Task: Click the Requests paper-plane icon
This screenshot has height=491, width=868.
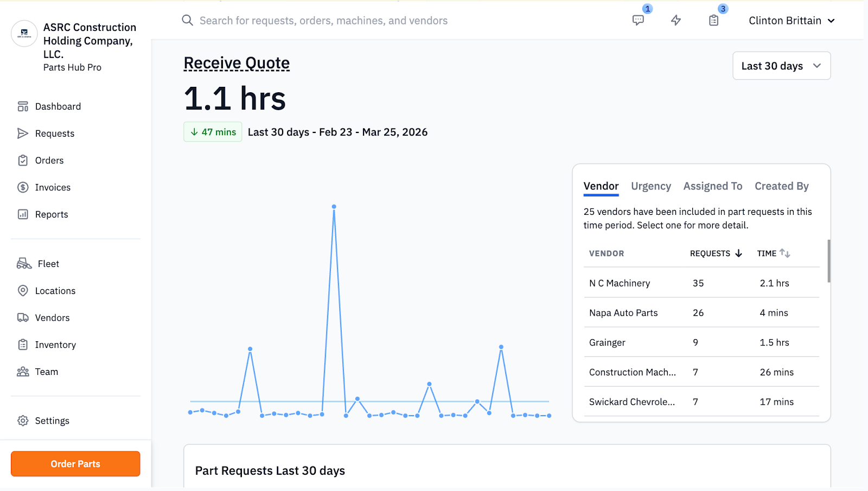Action: coord(23,133)
